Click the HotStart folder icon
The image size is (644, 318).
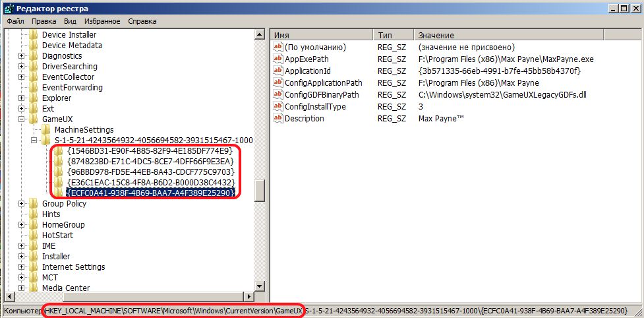click(x=34, y=236)
